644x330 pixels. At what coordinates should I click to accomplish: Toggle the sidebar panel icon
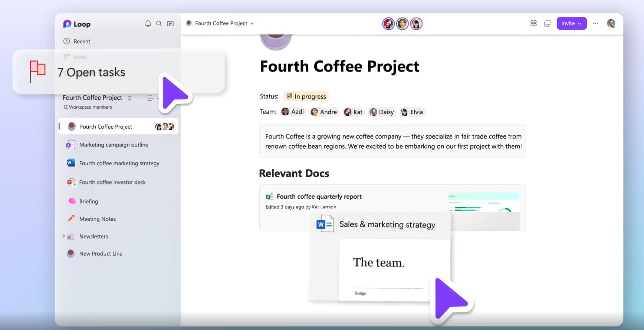click(x=170, y=24)
